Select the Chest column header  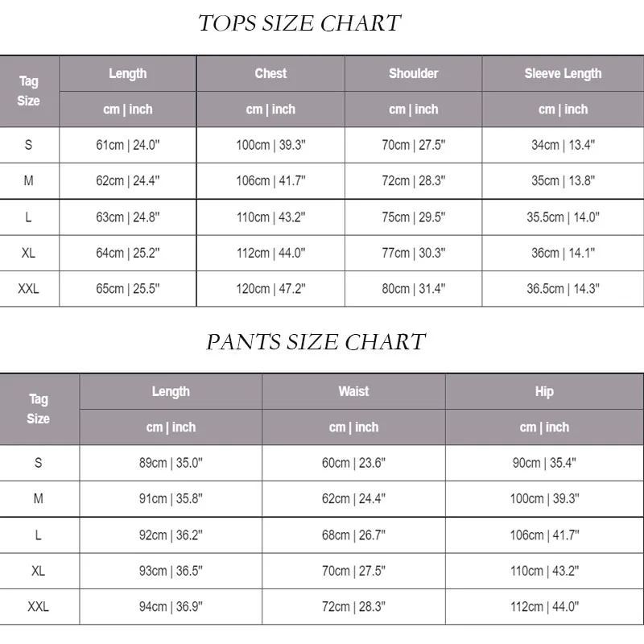[x=270, y=73]
